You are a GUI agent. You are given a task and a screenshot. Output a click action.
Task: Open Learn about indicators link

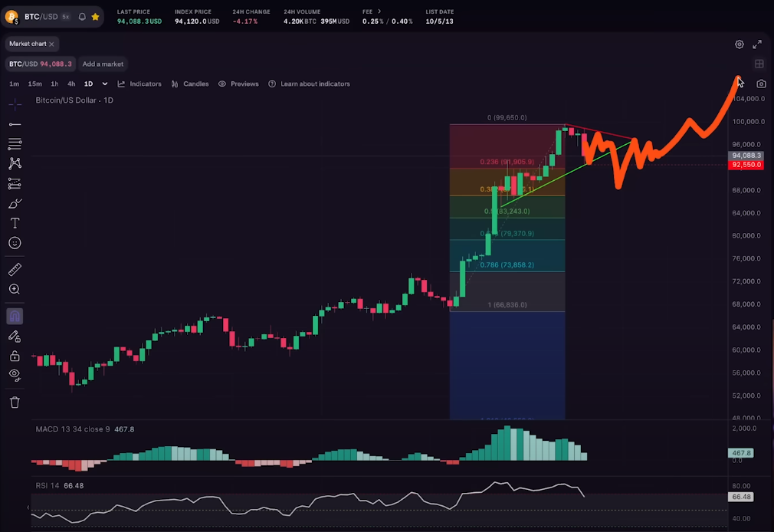click(x=309, y=84)
